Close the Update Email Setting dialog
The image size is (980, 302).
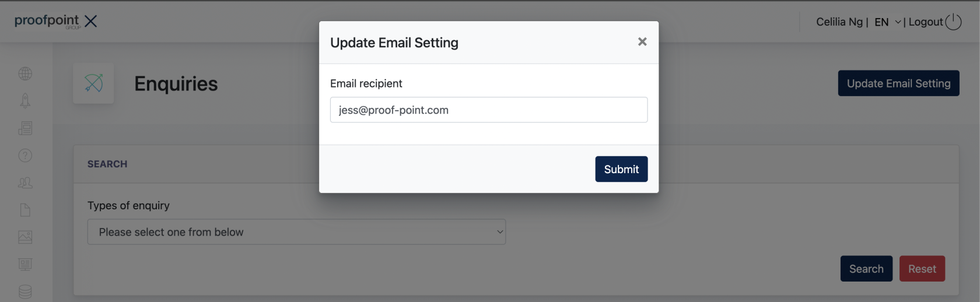[642, 41]
